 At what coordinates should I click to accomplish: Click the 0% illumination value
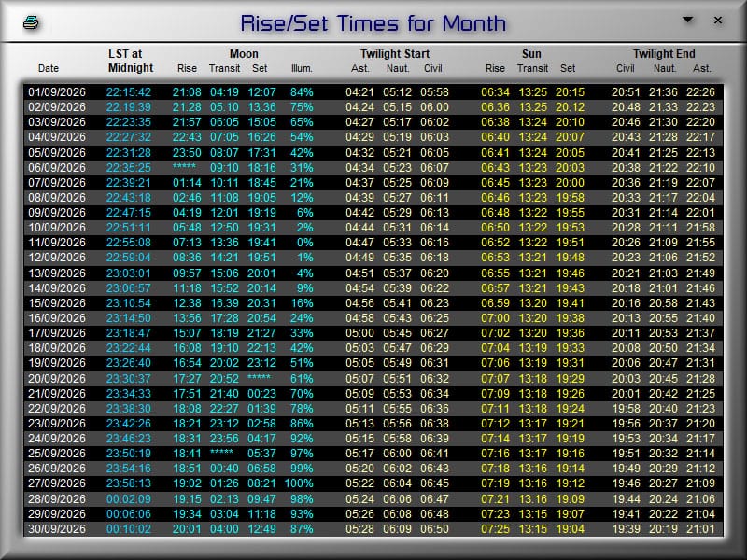[x=305, y=243]
